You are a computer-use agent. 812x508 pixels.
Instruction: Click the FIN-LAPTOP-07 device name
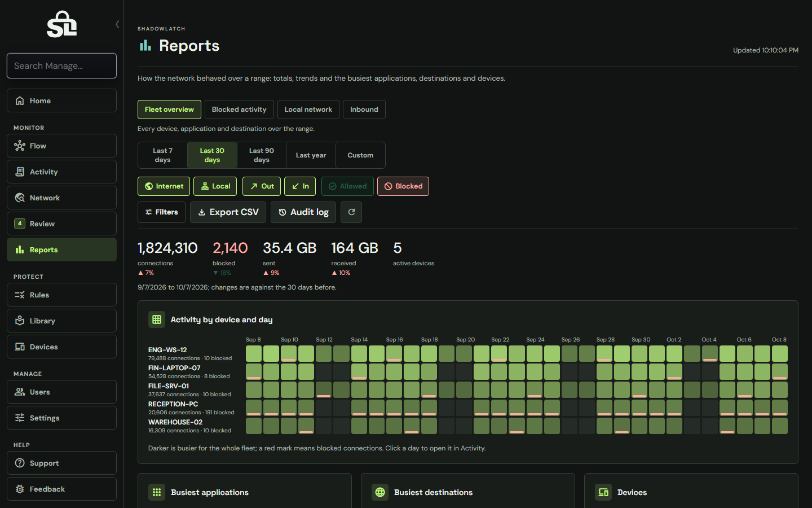(x=174, y=368)
